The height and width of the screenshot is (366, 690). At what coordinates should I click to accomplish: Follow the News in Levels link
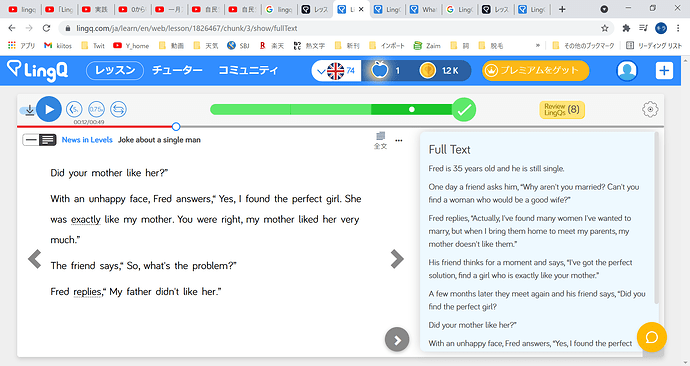tap(87, 140)
